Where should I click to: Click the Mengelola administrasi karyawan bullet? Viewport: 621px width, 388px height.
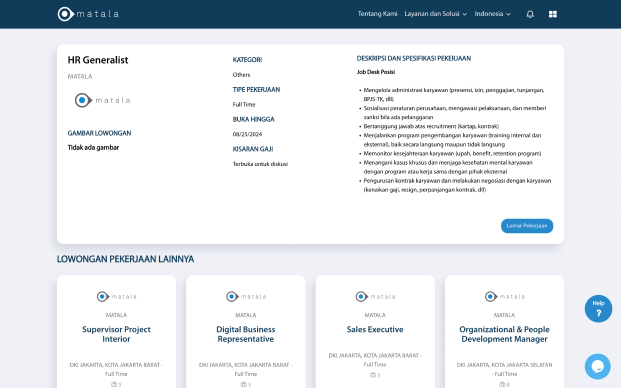point(453,95)
